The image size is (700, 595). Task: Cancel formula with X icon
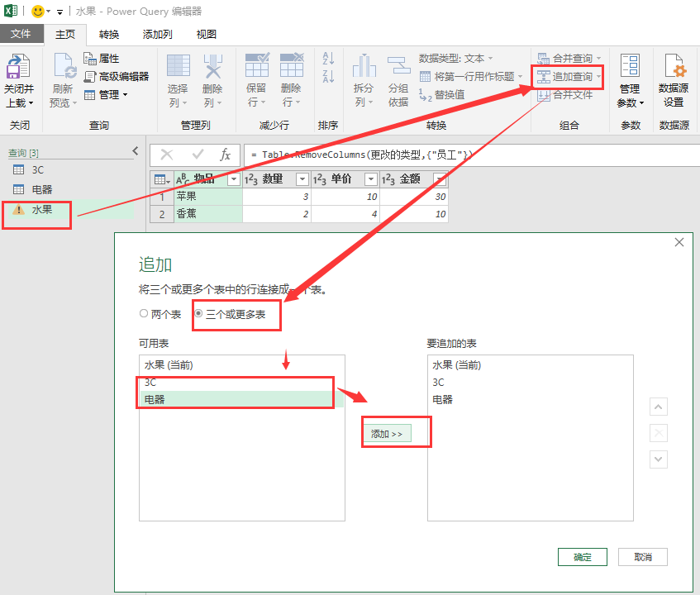(x=166, y=155)
